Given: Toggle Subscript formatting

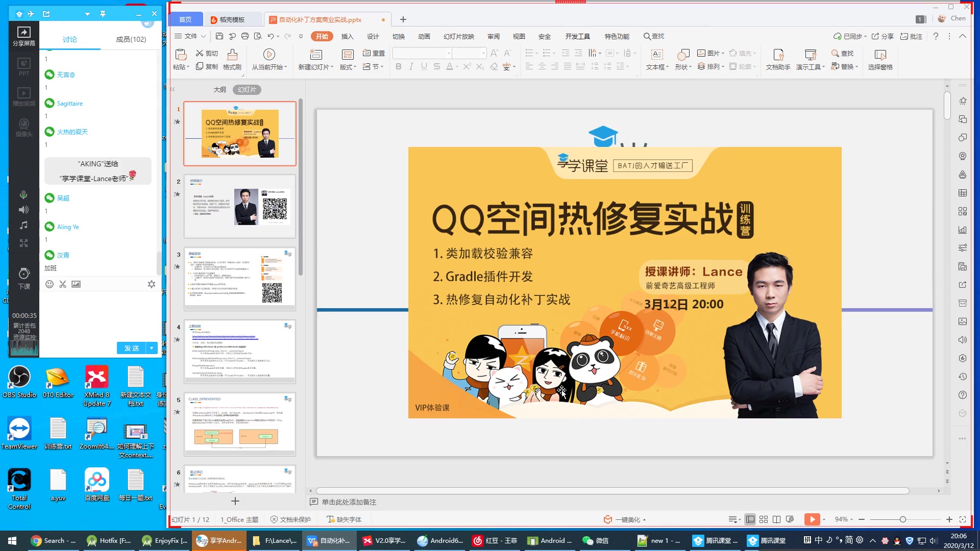Looking at the screenshot, I should tap(480, 67).
